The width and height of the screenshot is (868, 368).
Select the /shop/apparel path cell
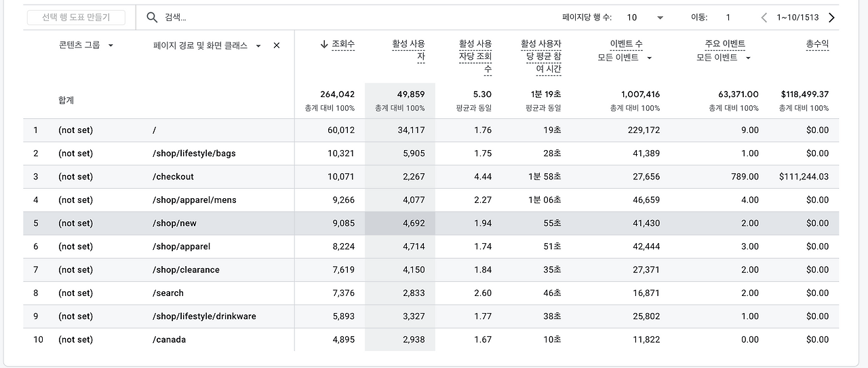point(181,246)
